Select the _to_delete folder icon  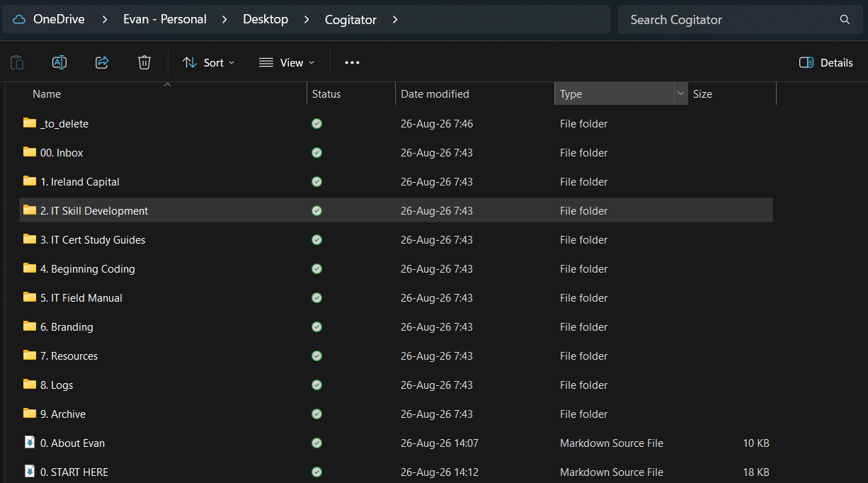[30, 123]
